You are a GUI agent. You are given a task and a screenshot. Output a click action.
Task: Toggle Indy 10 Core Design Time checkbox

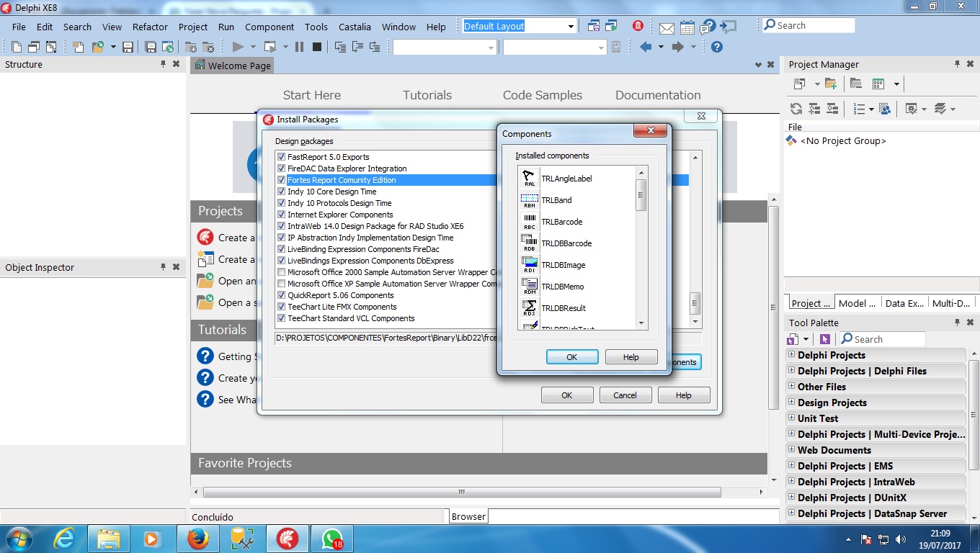[x=281, y=192]
